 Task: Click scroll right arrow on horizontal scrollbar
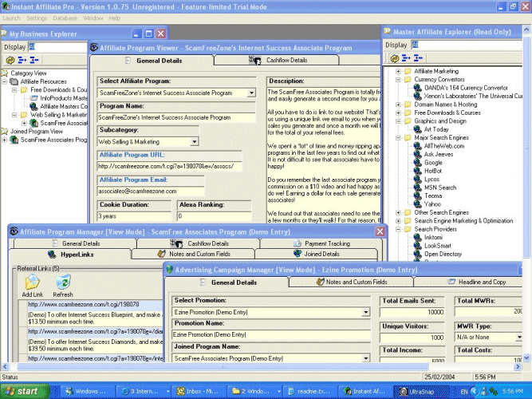click(518, 367)
